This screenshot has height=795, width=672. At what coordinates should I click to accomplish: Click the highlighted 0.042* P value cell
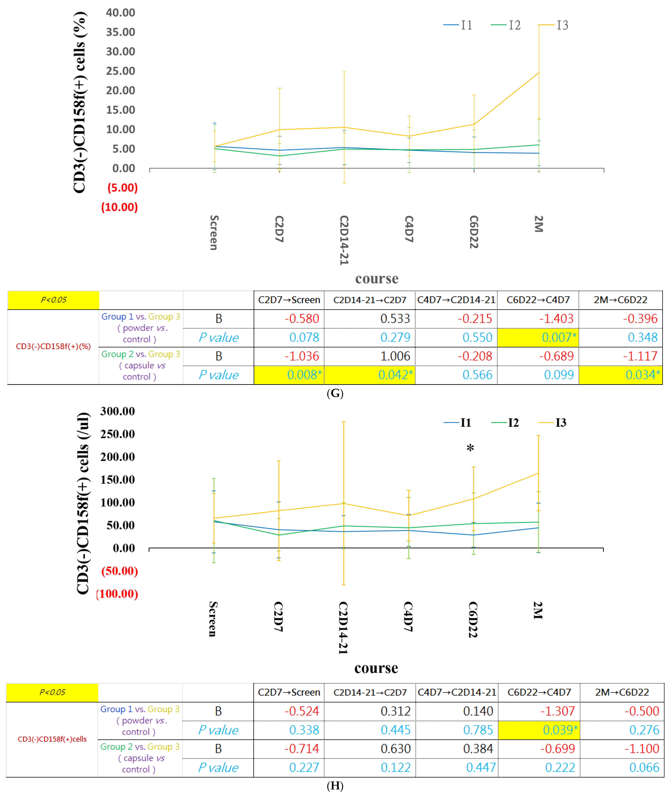pos(370,375)
